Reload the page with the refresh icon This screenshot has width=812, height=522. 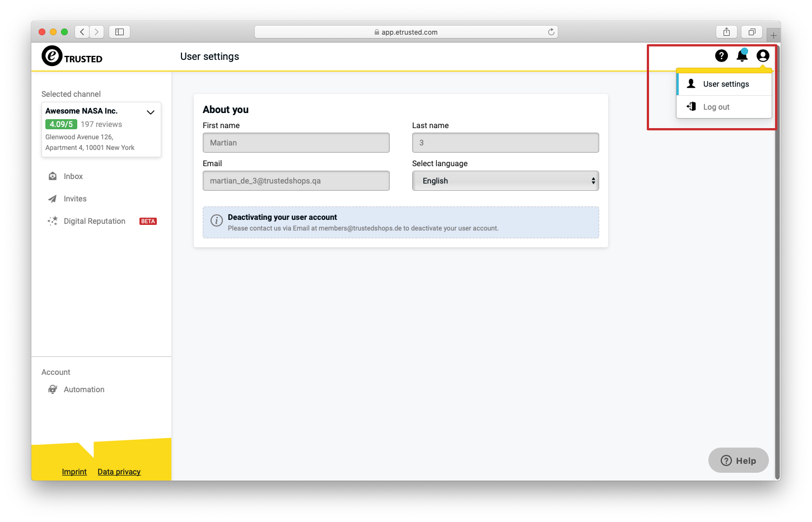coord(551,32)
